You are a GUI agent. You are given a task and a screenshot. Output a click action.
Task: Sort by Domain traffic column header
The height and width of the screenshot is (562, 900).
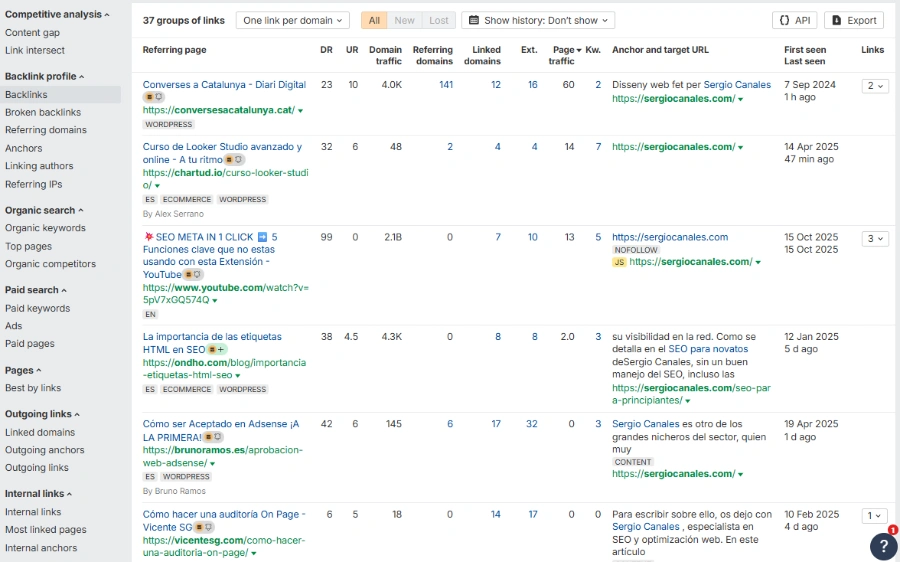click(385, 56)
